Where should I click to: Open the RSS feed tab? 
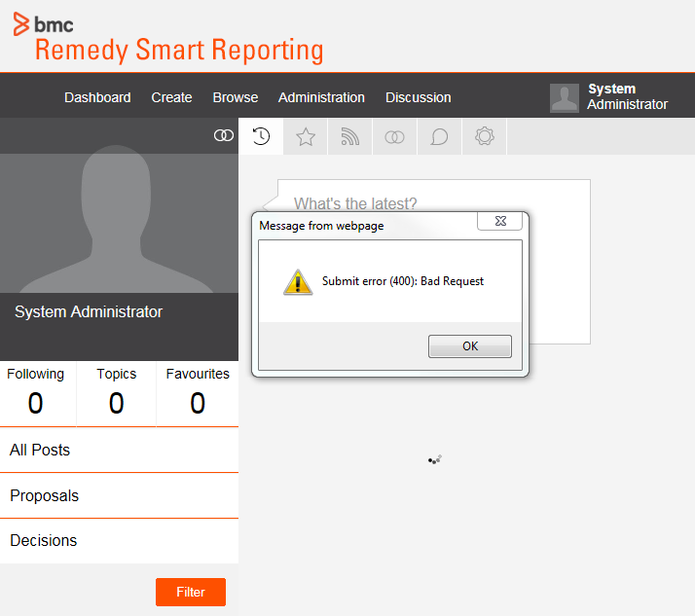click(x=350, y=136)
